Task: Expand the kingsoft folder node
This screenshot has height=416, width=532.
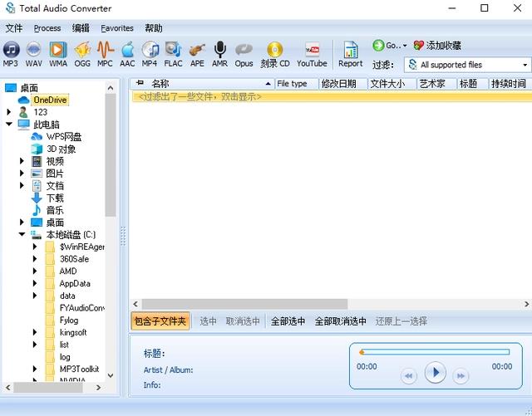Action: [35, 332]
